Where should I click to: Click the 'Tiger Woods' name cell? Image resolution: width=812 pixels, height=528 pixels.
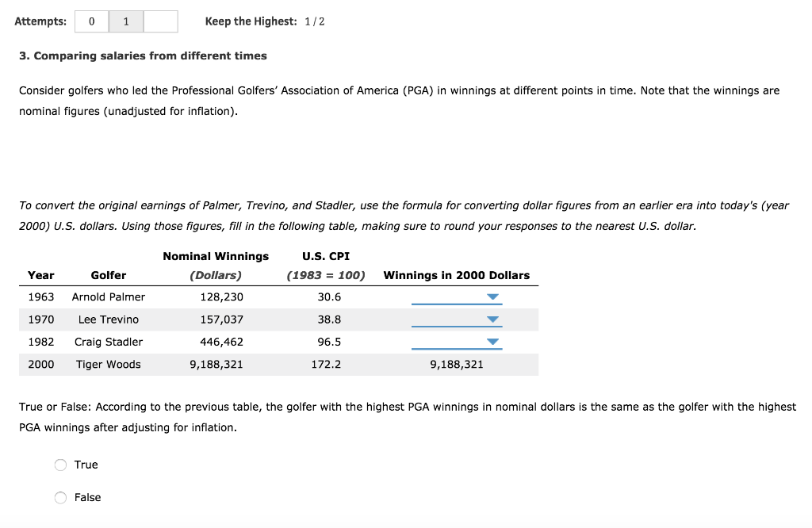tap(108, 365)
